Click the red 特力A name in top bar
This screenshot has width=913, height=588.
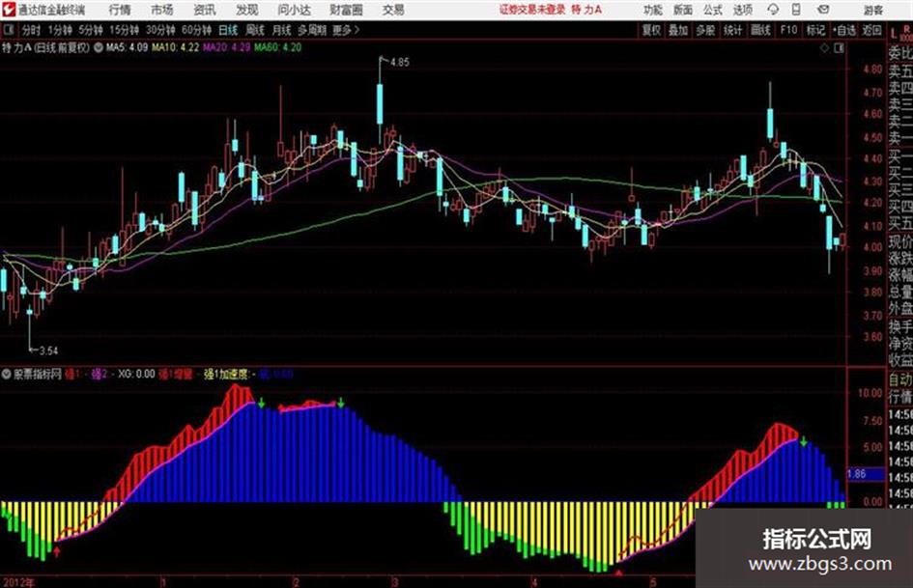click(586, 10)
